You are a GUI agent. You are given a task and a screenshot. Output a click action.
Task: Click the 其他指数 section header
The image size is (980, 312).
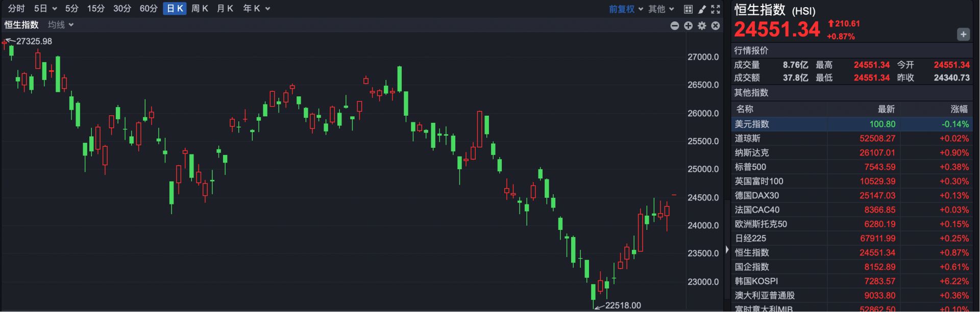751,93
